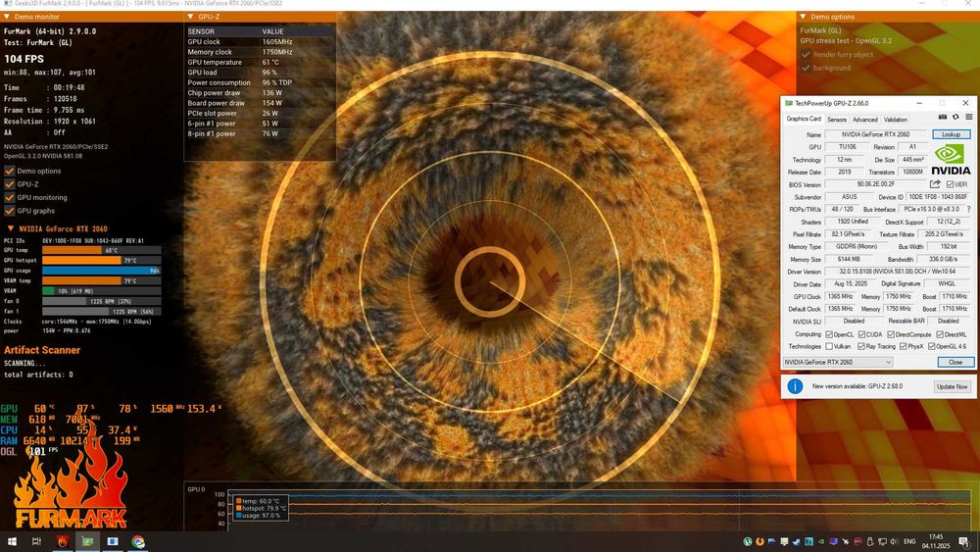Toggle the PhysX checkbox
Image resolution: width=980 pixels, height=552 pixels.
[903, 346]
